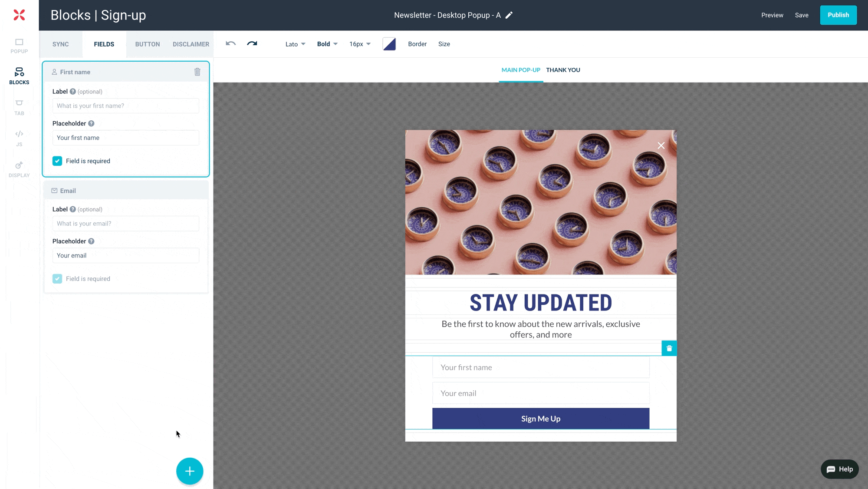Click the Sign Me Up button in popup
868x489 pixels.
pyautogui.click(x=541, y=419)
